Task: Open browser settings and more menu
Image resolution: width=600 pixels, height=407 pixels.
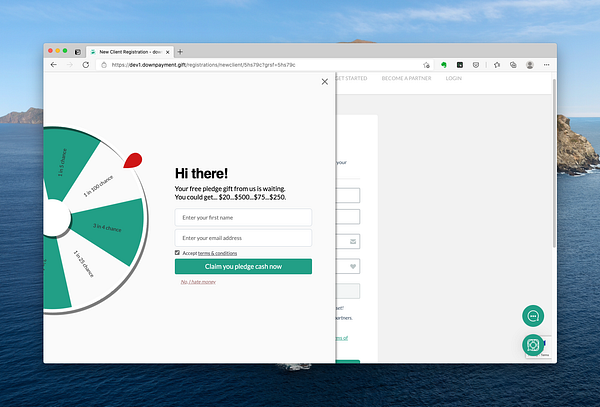Action: pos(546,65)
